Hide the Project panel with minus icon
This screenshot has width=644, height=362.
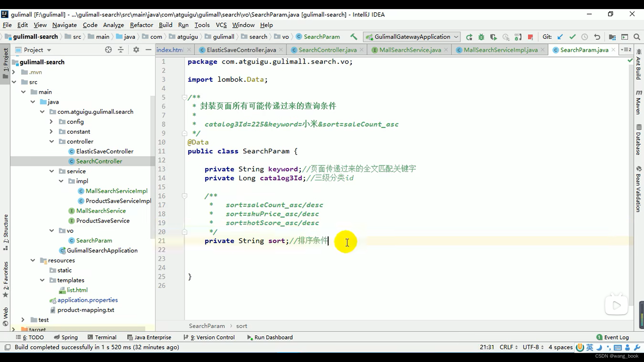(x=148, y=50)
